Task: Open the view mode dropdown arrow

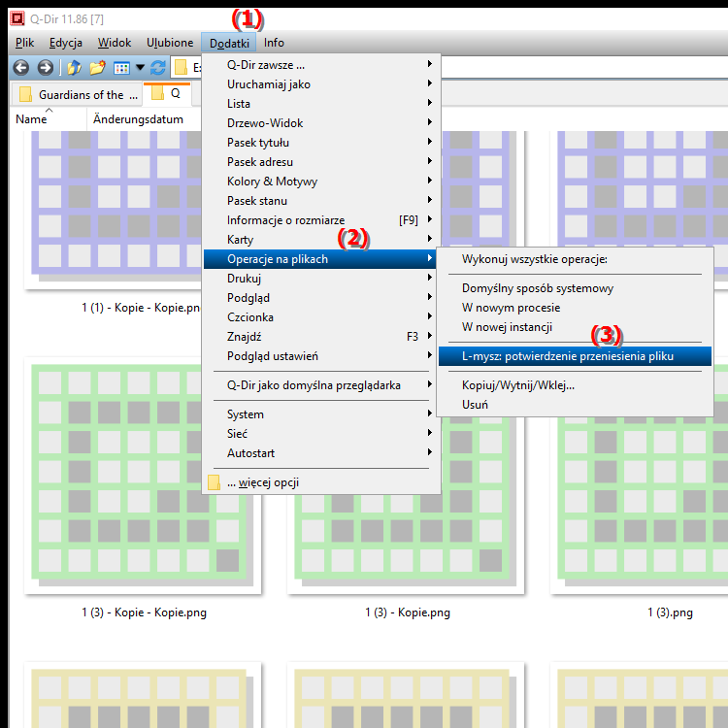Action: [x=140, y=68]
